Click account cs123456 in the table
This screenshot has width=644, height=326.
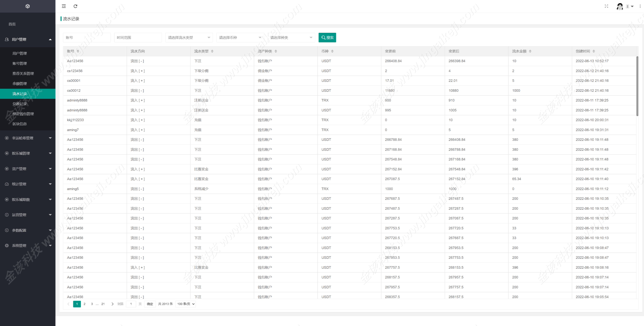click(75, 71)
